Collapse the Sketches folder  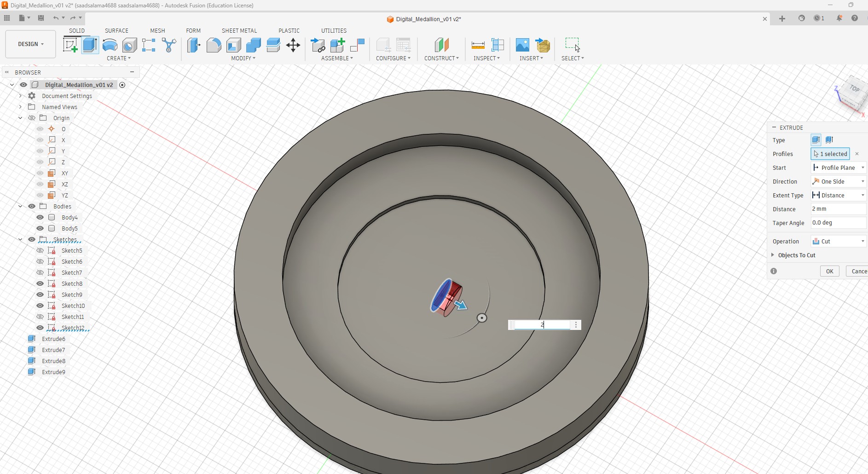tap(20, 239)
